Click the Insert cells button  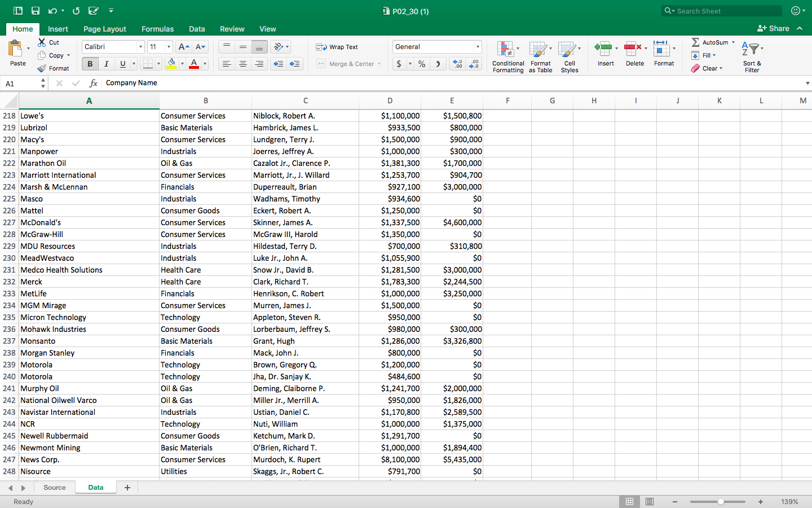pyautogui.click(x=606, y=54)
